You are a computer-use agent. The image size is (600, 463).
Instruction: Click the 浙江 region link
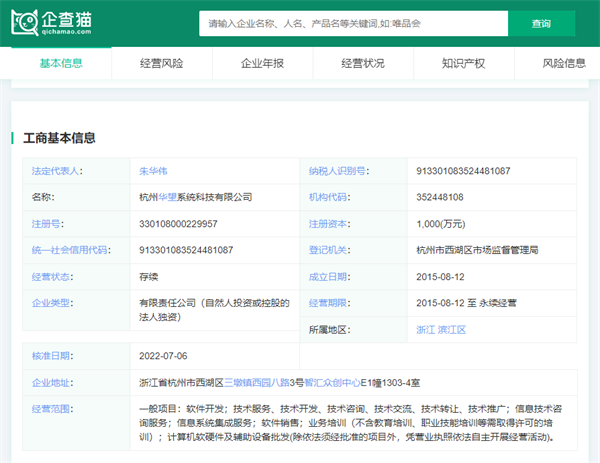[x=426, y=329]
